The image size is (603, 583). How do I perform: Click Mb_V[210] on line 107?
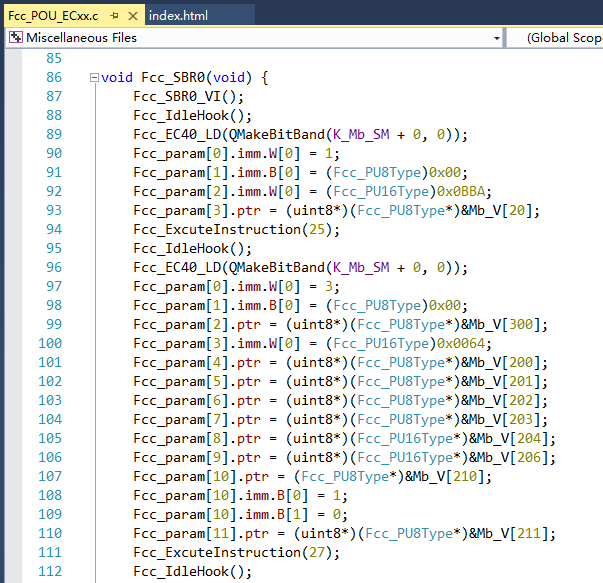tap(448, 476)
